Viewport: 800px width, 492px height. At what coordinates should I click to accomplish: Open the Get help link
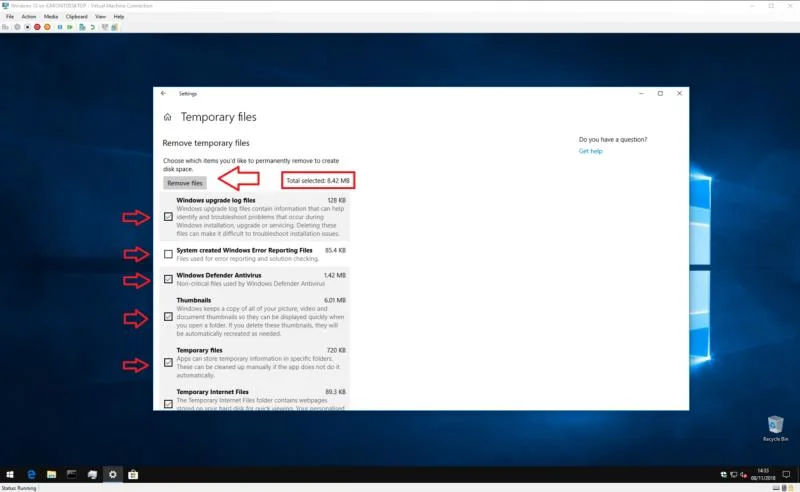(590, 151)
